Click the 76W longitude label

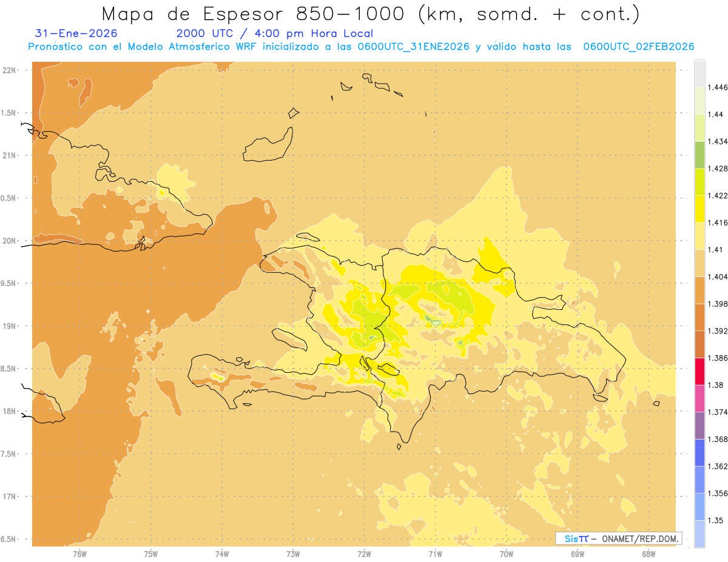click(79, 554)
